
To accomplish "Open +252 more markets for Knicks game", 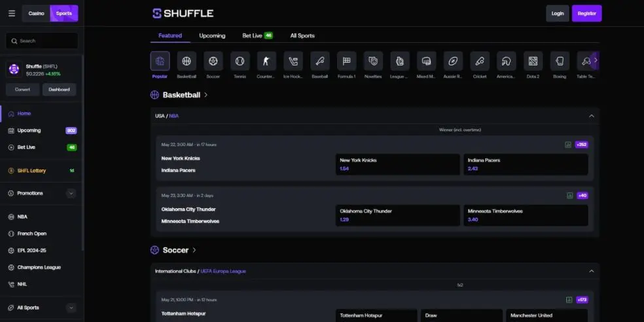I will point(582,145).
